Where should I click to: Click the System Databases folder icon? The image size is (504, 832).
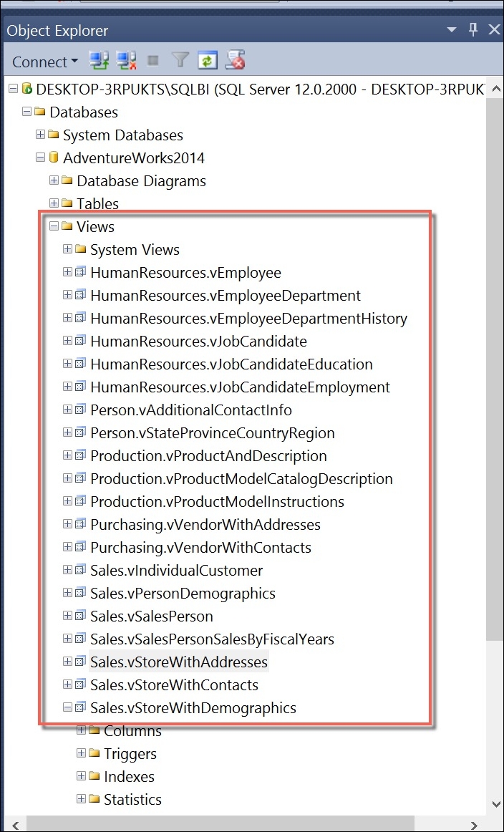coord(53,135)
